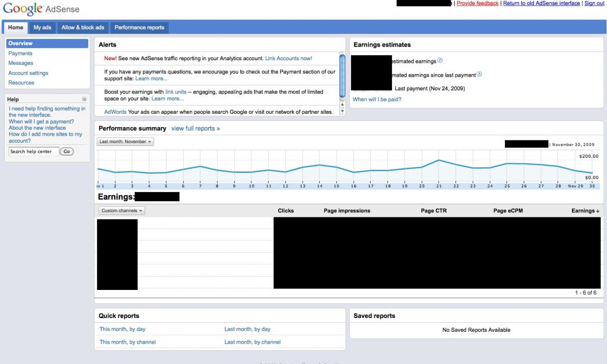Click 'I need help finding something' help link

click(47, 112)
